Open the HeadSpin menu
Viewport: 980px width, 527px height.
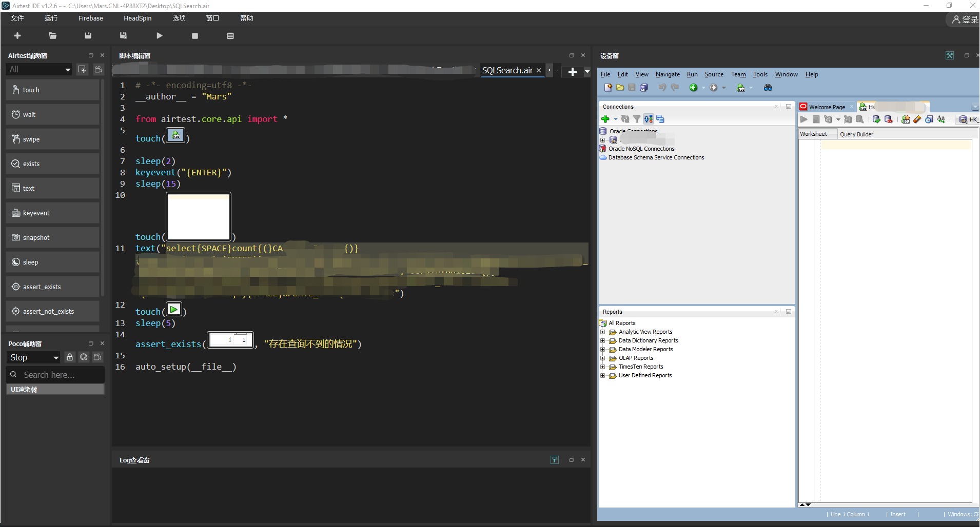click(x=138, y=18)
